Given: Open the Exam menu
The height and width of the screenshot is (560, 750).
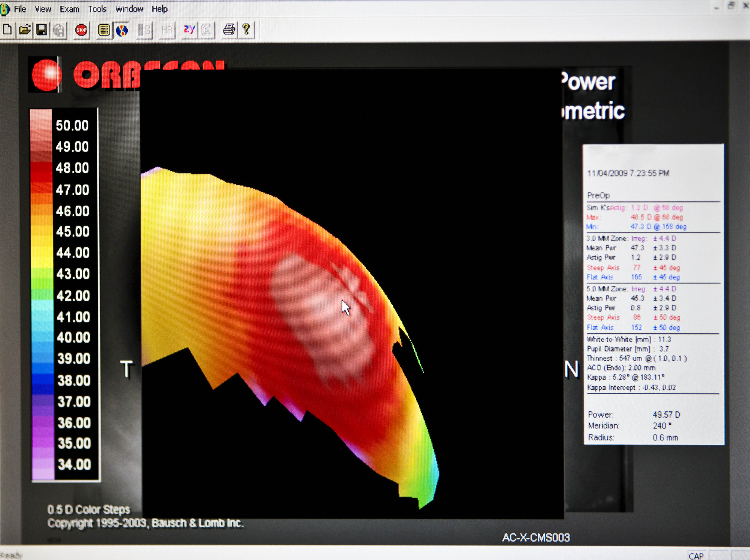Looking at the screenshot, I should point(69,9).
